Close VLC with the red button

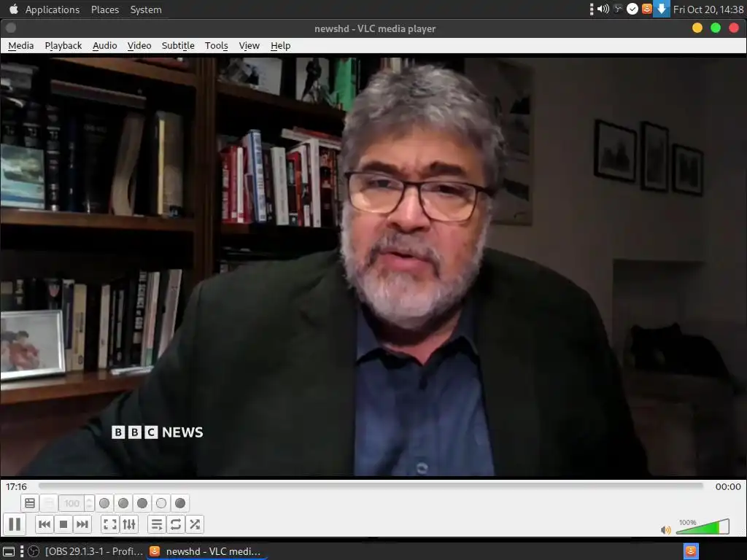[x=734, y=28]
